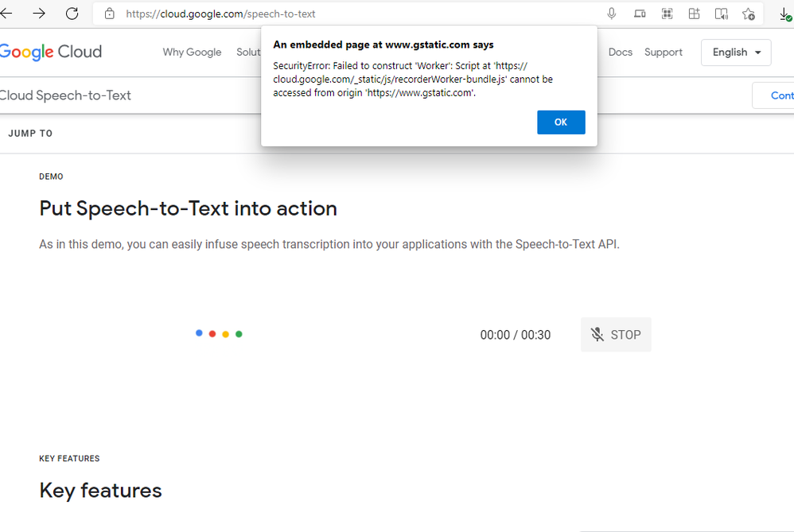Add this page to favorites with the star icon
Viewport: 794px width, 532px height.
point(749,14)
